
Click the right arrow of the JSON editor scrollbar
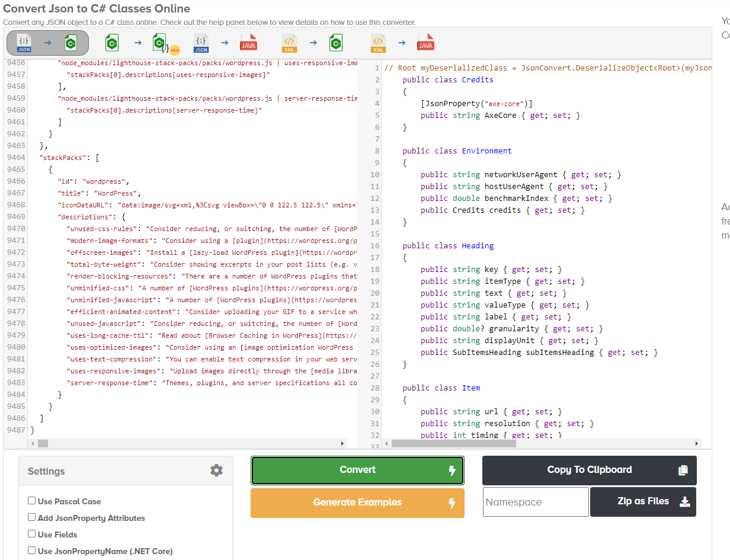point(342,443)
